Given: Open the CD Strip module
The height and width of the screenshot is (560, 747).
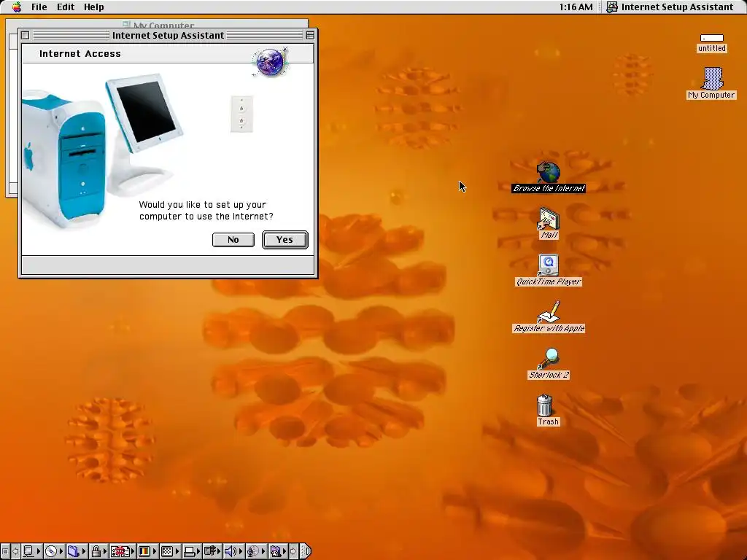Looking at the screenshot, I should [x=54, y=551].
